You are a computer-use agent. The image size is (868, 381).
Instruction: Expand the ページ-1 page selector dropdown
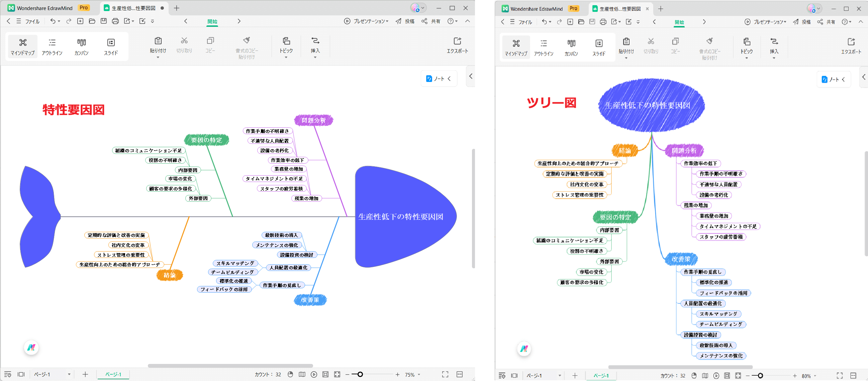69,374
